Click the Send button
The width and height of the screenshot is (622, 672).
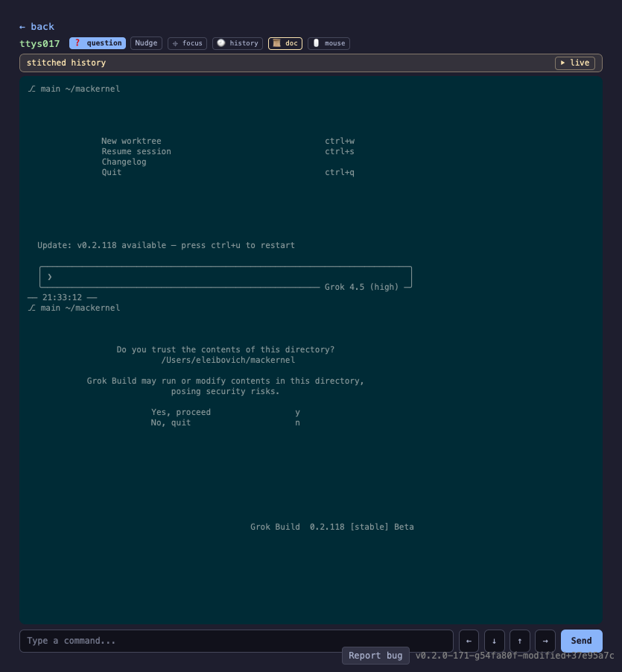581,641
